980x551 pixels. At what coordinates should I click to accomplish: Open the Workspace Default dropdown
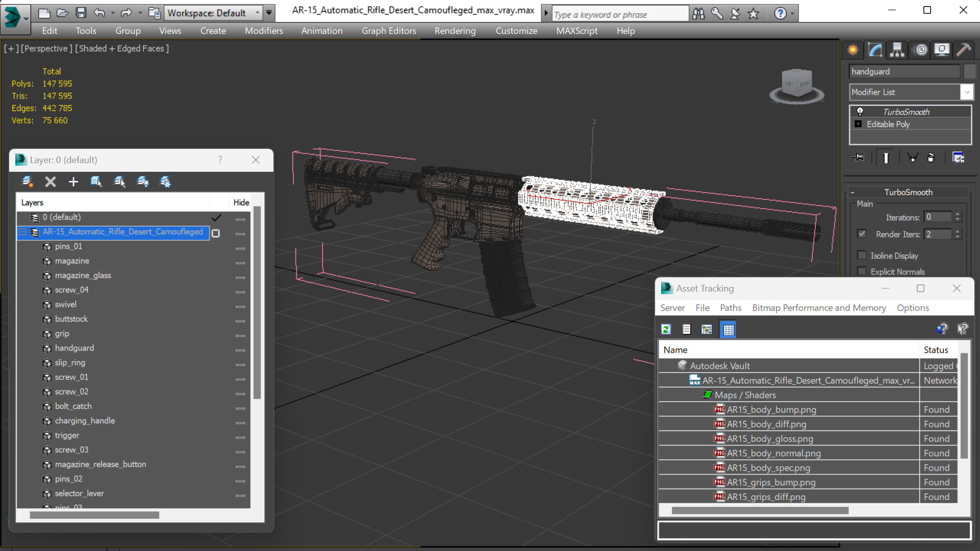[x=257, y=13]
